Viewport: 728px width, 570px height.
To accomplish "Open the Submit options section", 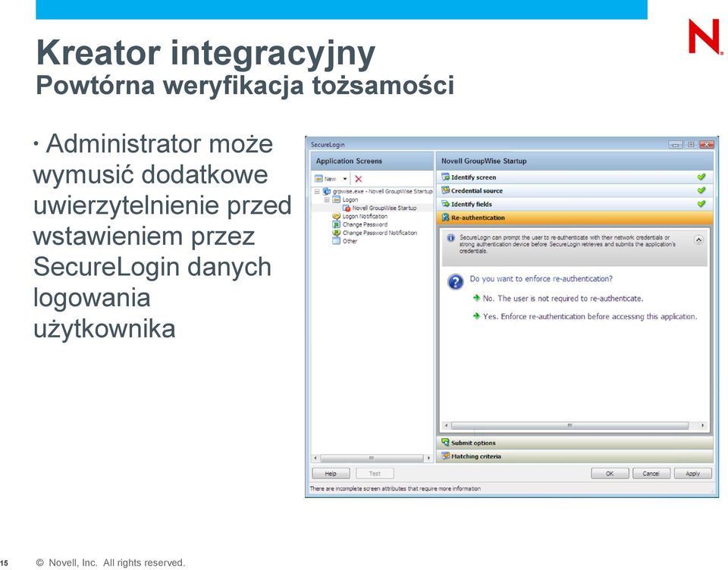I will (574, 443).
